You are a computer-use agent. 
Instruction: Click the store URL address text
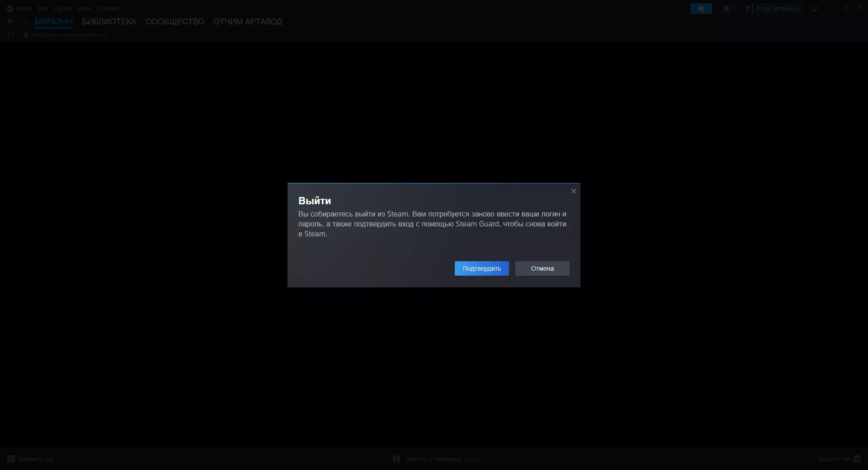(71, 35)
